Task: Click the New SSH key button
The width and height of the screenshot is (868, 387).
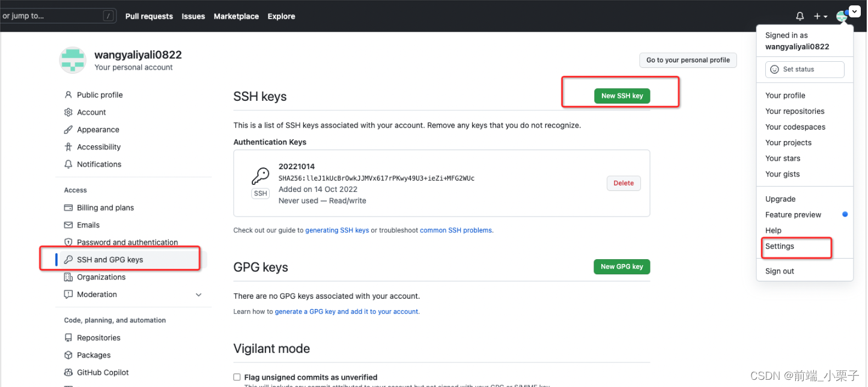Action: tap(622, 96)
